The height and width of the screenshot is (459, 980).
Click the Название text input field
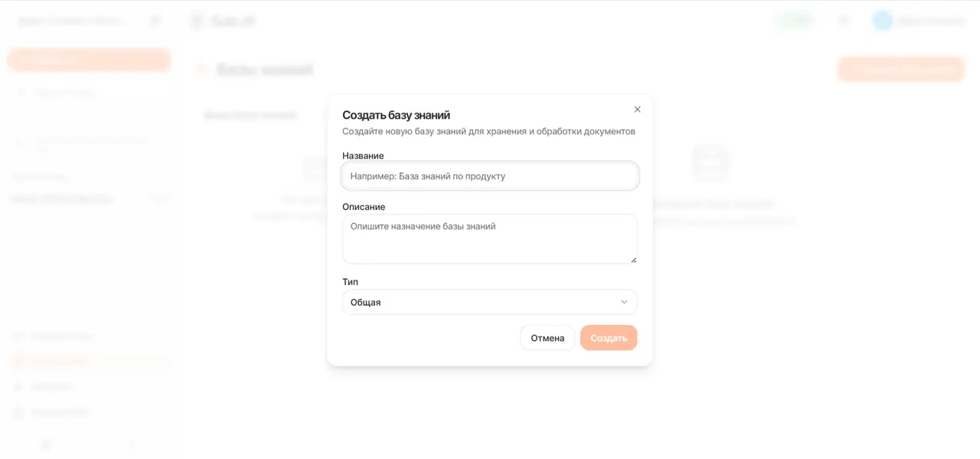(490, 176)
